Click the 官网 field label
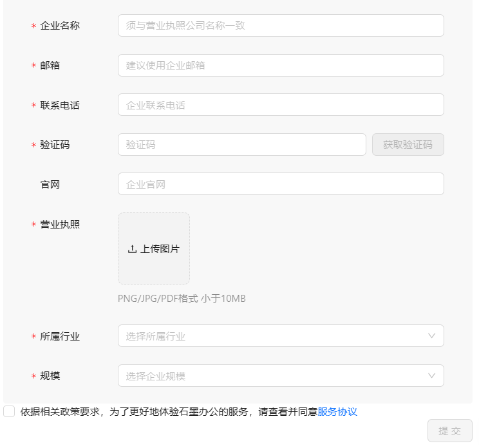479x448 pixels. 50,185
